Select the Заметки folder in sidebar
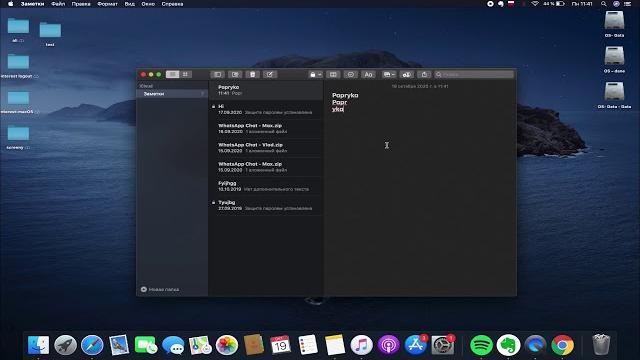Screen dimensions: 640x360 pos(171,94)
